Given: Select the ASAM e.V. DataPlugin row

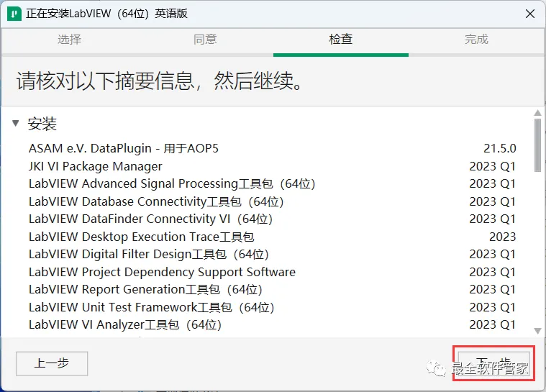Looking at the screenshot, I should click(x=273, y=149).
